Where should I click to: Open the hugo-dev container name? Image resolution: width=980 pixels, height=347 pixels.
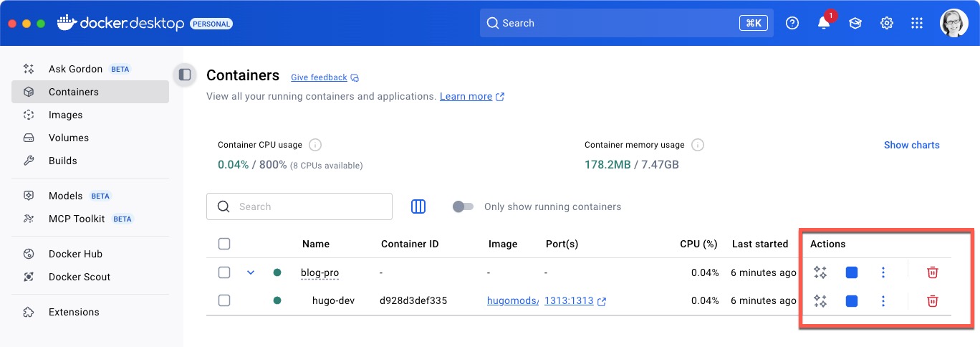point(333,300)
